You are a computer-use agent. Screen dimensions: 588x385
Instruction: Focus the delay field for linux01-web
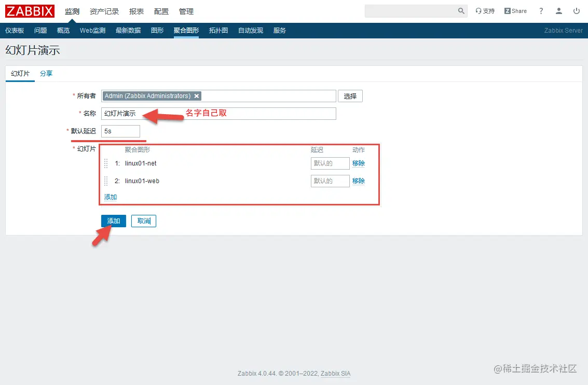coord(330,181)
